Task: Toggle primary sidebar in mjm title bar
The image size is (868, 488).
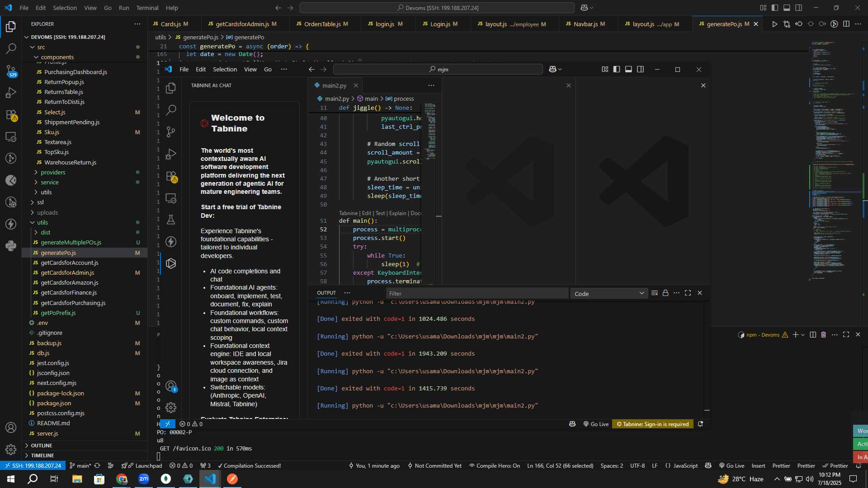Action: pos(617,69)
